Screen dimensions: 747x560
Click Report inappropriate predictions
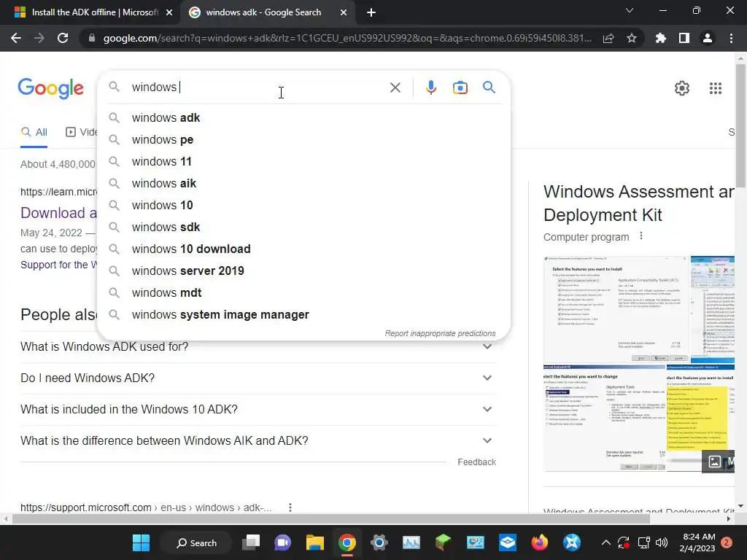click(x=440, y=333)
